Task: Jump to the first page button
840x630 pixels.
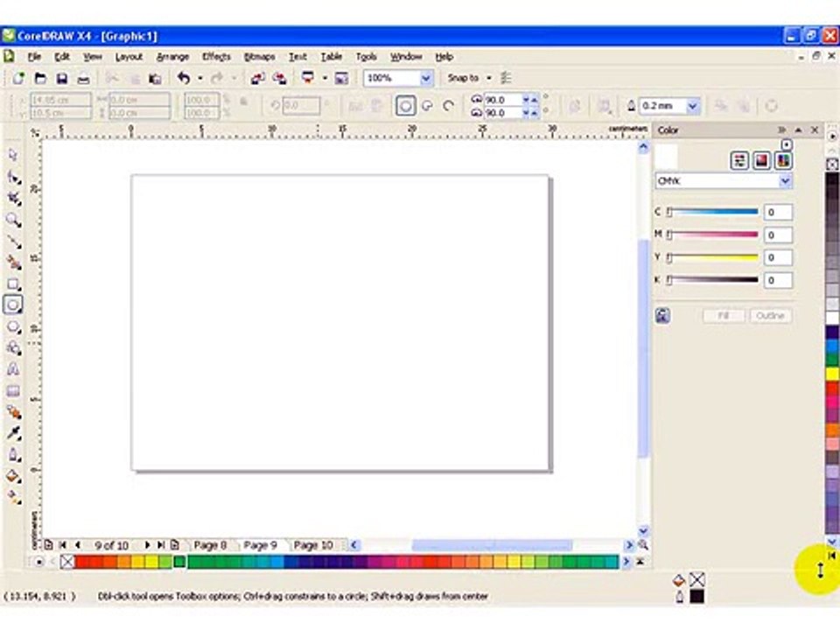Action: pyautogui.click(x=63, y=545)
